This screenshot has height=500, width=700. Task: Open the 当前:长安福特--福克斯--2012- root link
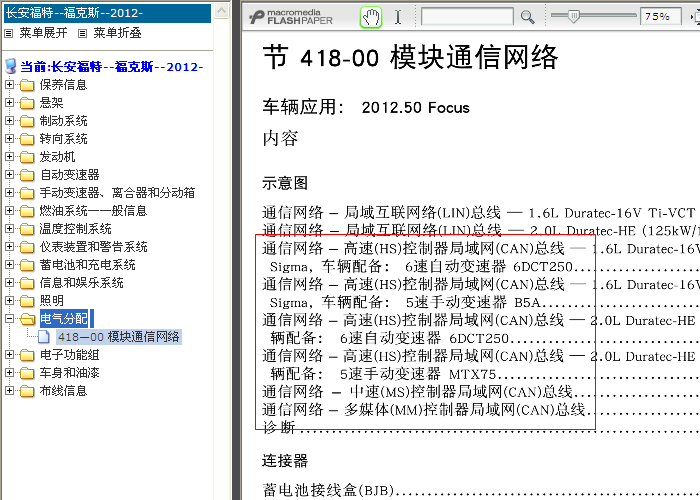point(112,67)
